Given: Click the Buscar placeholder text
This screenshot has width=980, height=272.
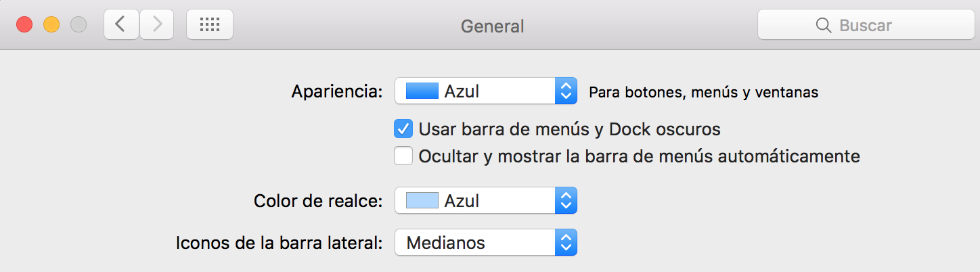Looking at the screenshot, I should pos(866,26).
